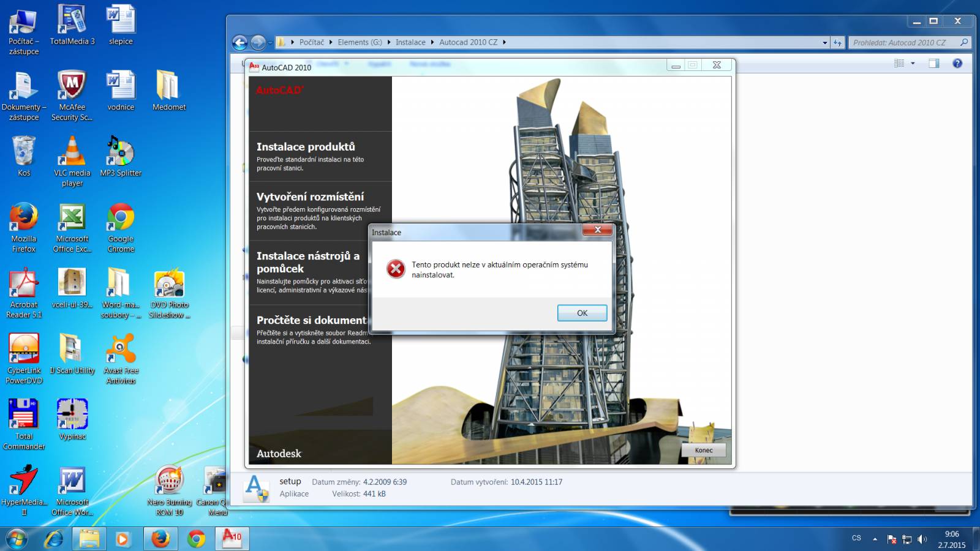980x551 pixels.
Task: Toggle the Explorer preview pane
Action: click(933, 63)
